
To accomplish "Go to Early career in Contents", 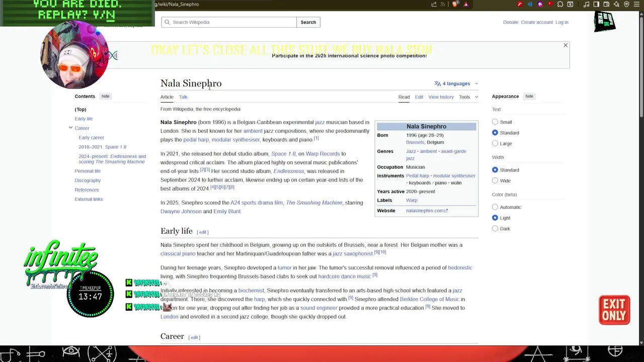I will [x=91, y=137].
